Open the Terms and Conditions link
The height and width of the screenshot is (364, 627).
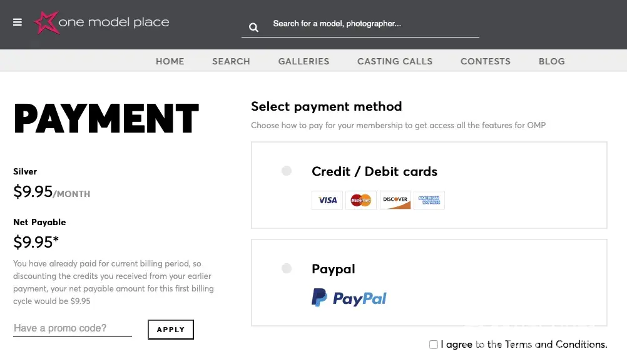point(556,345)
